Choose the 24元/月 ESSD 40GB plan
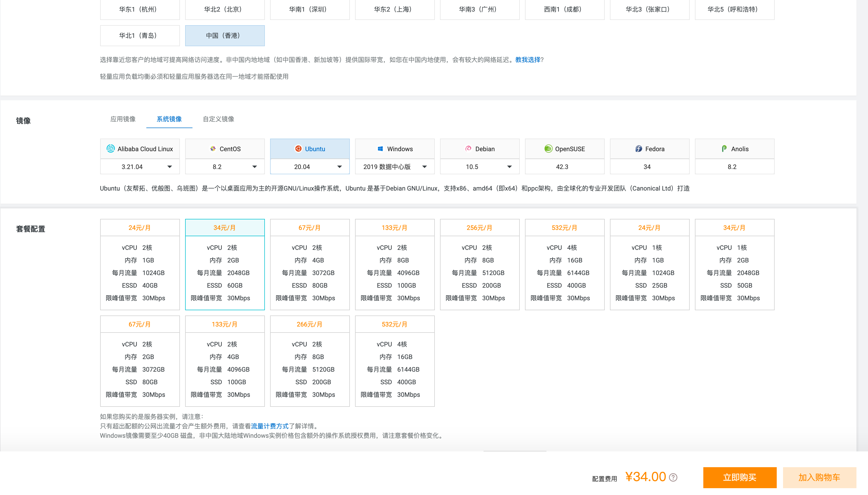Image resolution: width=868 pixels, height=495 pixels. pyautogui.click(x=140, y=265)
